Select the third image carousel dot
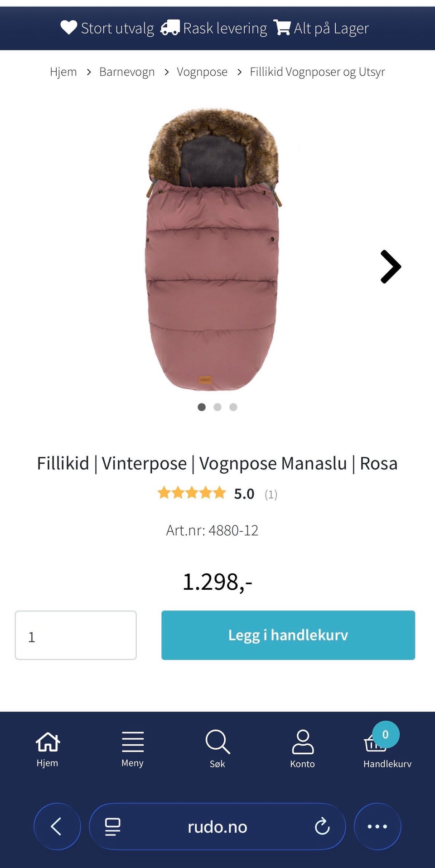The height and width of the screenshot is (868, 435). [x=233, y=407]
